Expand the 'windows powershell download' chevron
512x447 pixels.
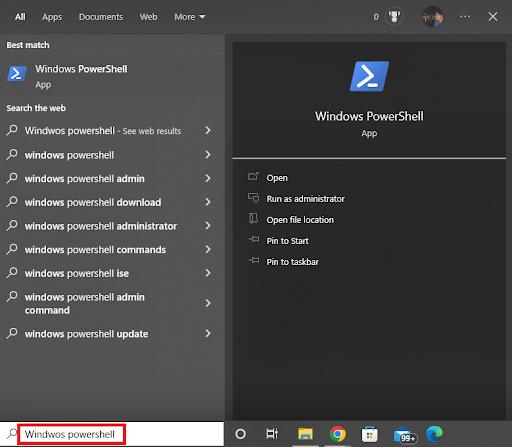point(208,202)
